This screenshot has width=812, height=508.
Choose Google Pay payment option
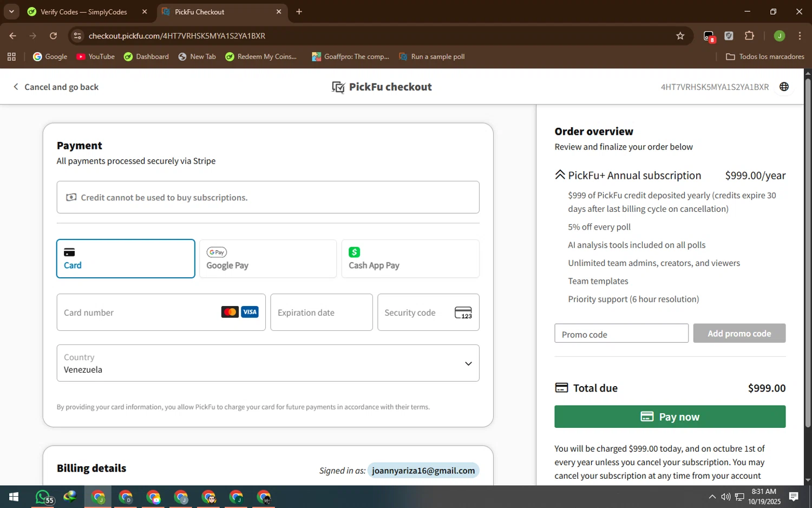(x=268, y=259)
